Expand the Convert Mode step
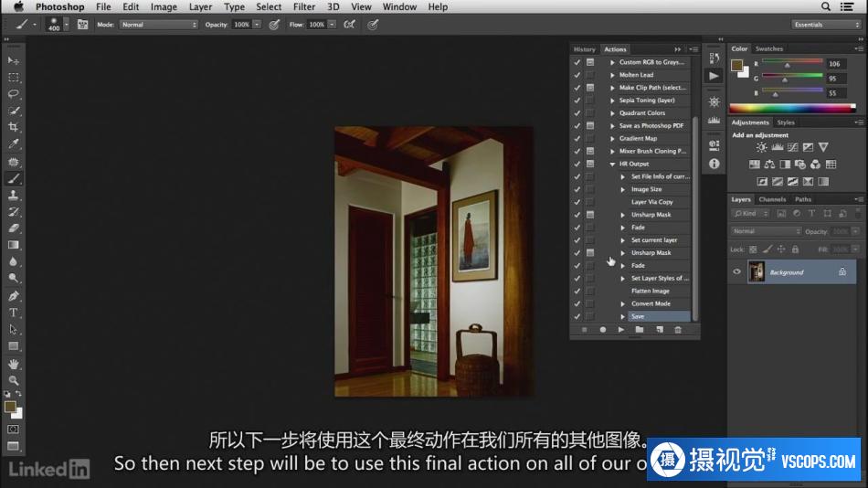This screenshot has width=868, height=488. (x=623, y=304)
